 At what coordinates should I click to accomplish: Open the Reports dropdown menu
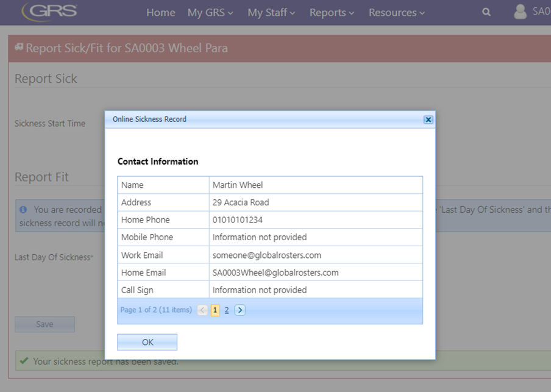pos(332,13)
